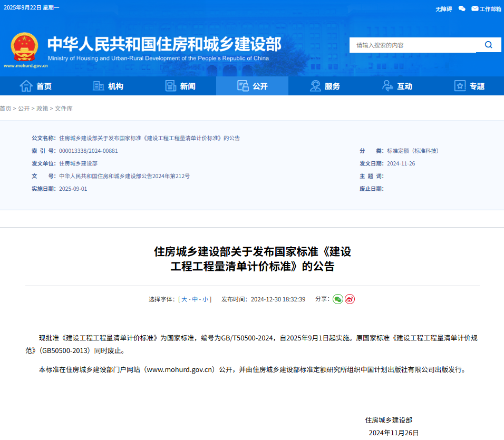The height and width of the screenshot is (440, 504).
Task: Click the chat bubble icon beside 互动
Action: coord(387,86)
